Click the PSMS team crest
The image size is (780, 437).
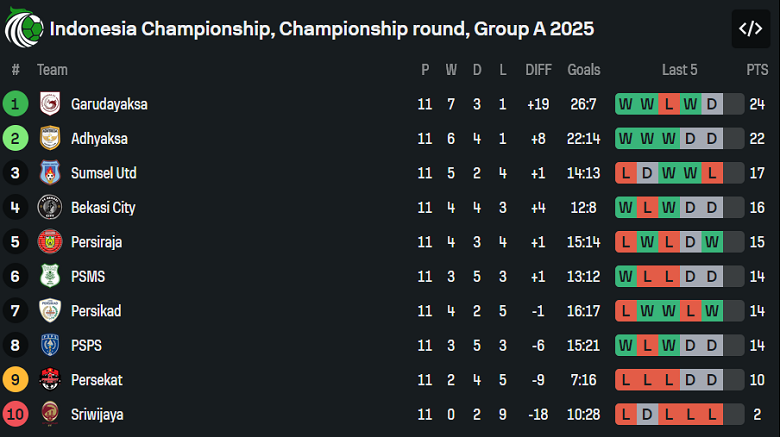pyautogui.click(x=50, y=276)
